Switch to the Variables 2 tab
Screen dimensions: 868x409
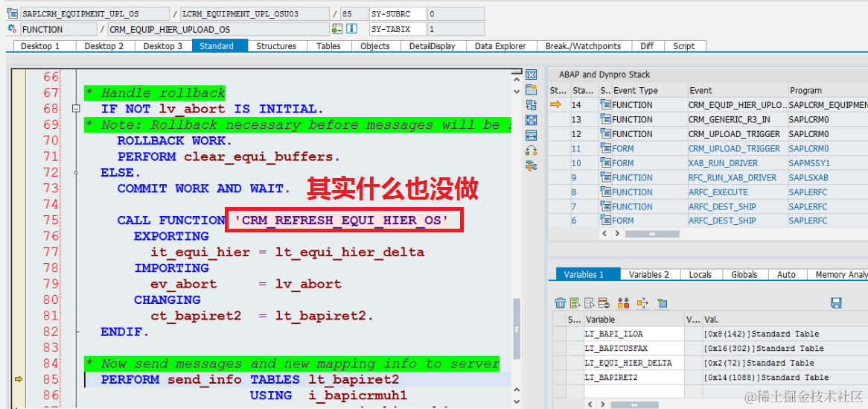pos(649,274)
